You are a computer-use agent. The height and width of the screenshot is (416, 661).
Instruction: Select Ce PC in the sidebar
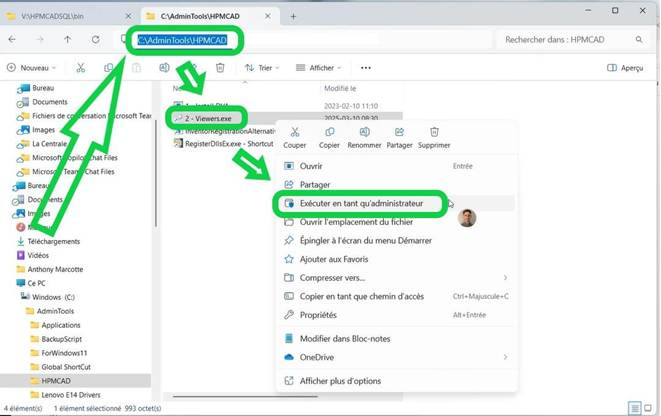(x=36, y=283)
